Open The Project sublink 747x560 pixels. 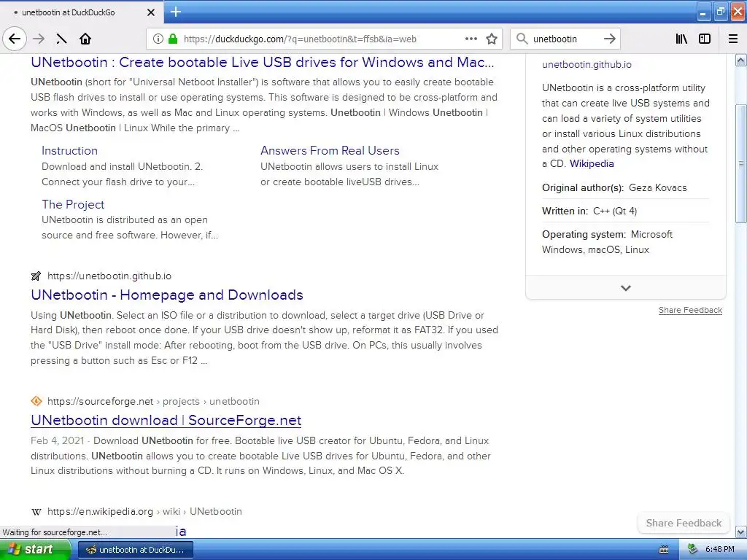[73, 204]
